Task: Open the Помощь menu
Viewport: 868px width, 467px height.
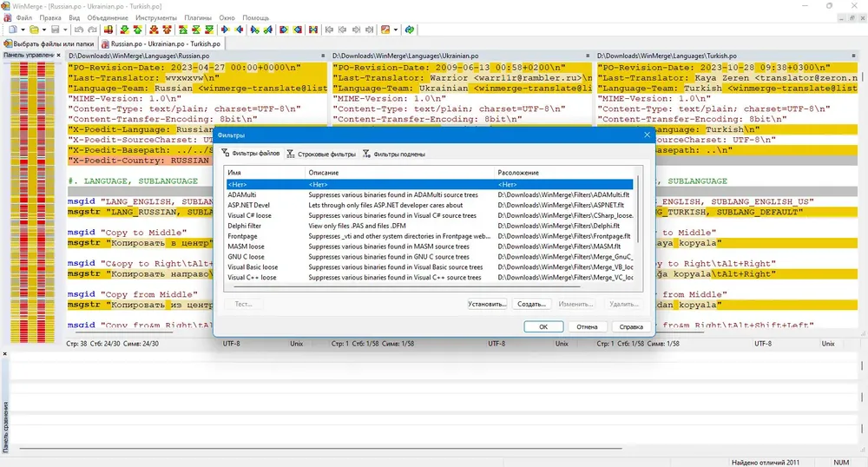Action: pos(255,17)
